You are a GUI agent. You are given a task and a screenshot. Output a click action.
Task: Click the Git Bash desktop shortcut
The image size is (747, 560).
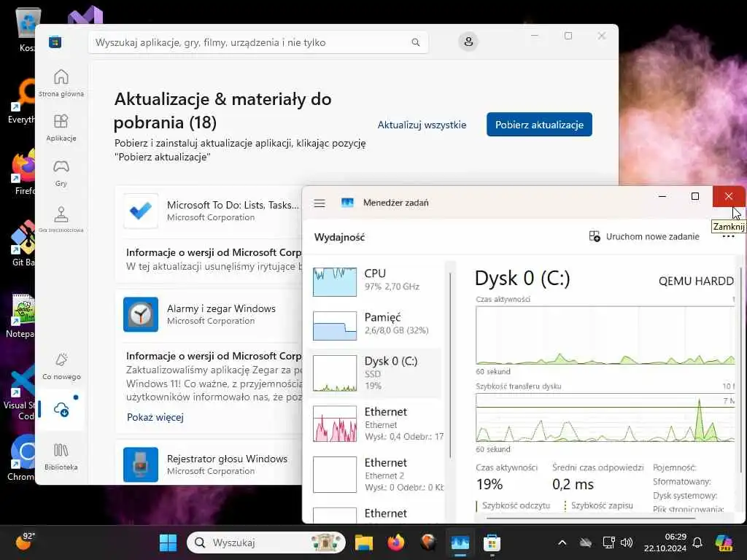click(x=23, y=244)
